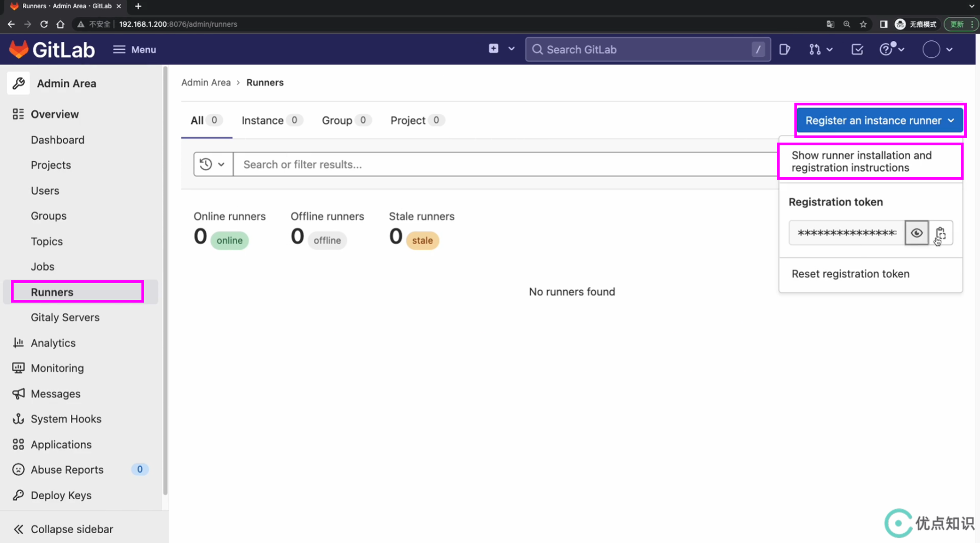Screen dimensions: 980x543
Task: Open the recent searches history dropdown
Action: pos(213,164)
